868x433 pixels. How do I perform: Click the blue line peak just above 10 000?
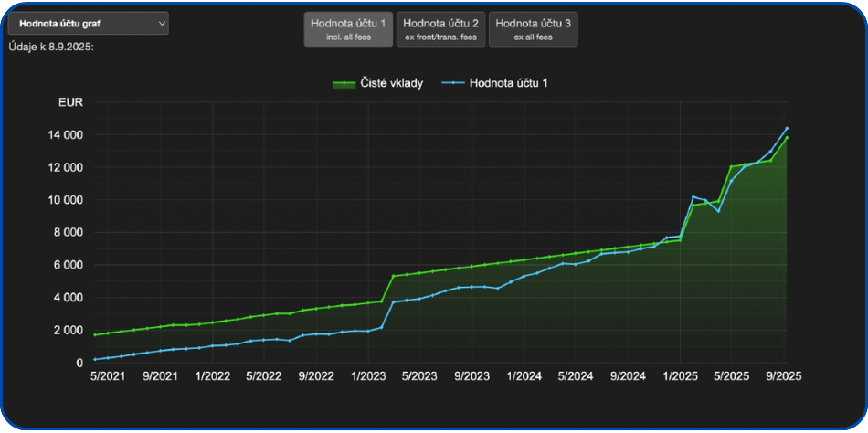pos(693,196)
